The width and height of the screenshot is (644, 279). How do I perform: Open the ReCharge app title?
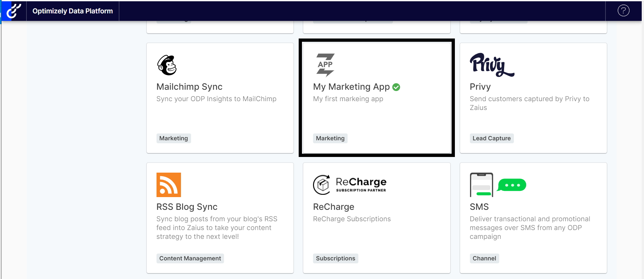(334, 207)
